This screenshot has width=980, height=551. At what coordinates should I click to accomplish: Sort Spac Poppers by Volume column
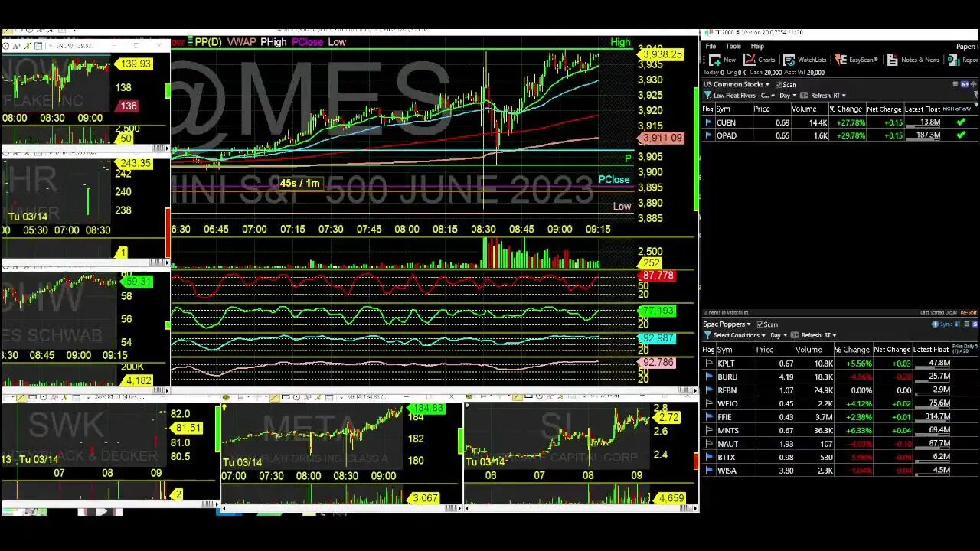point(808,350)
